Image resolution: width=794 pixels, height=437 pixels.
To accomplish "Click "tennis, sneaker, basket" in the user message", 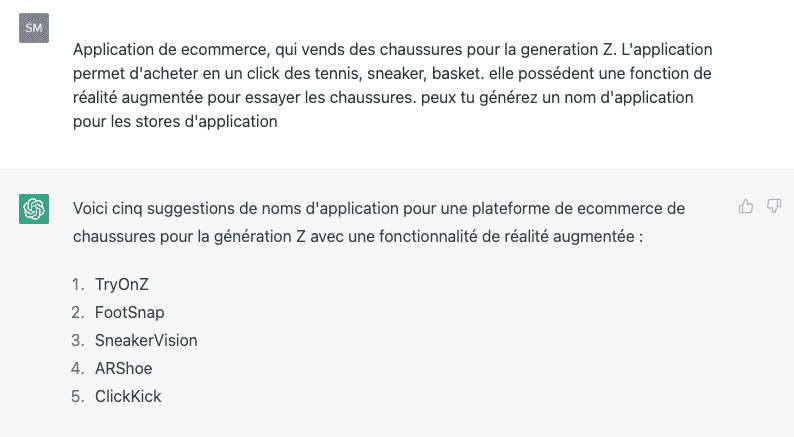I will (x=391, y=74).
